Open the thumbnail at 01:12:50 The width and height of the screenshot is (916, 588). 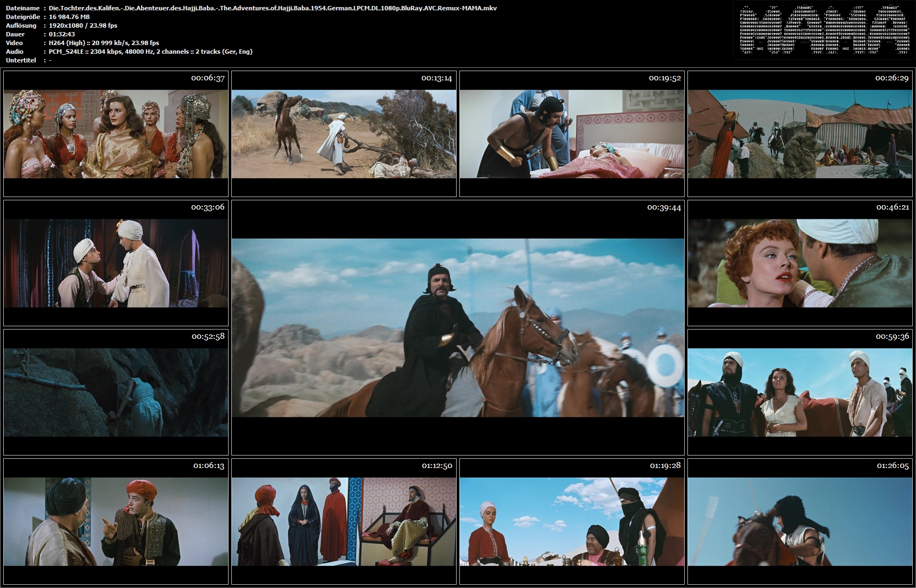pyautogui.click(x=344, y=521)
